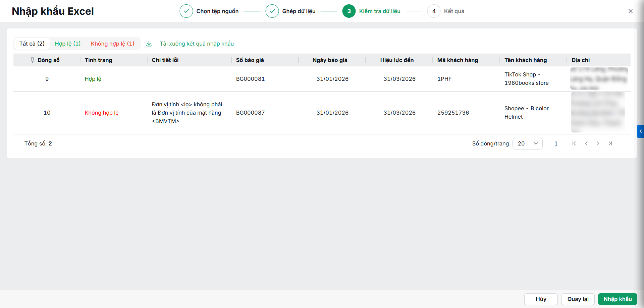The width and height of the screenshot is (644, 308).
Task: Click the Đơn vị tính error detail text
Action: (x=187, y=113)
